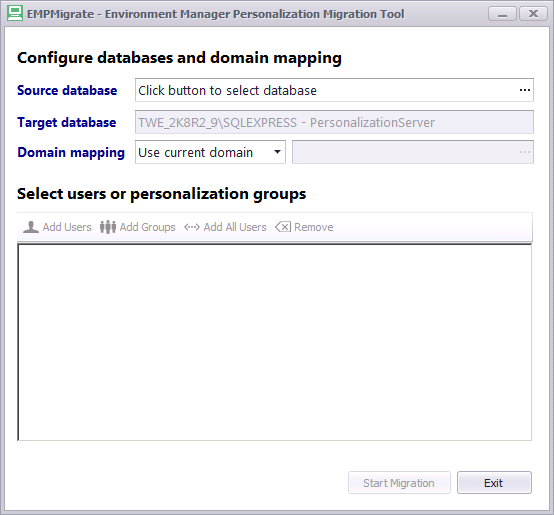The image size is (554, 515).
Task: Select the 'Use current domain' combo box
Action: click(x=210, y=152)
